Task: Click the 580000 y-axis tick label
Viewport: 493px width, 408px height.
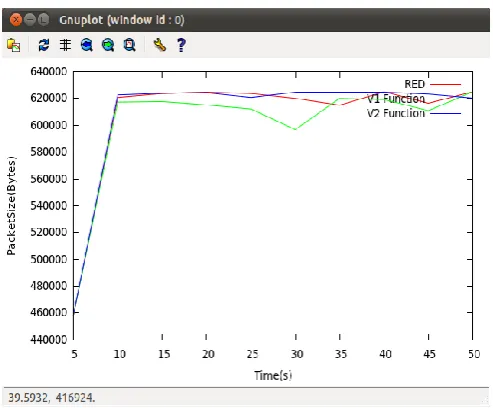Action: point(49,152)
